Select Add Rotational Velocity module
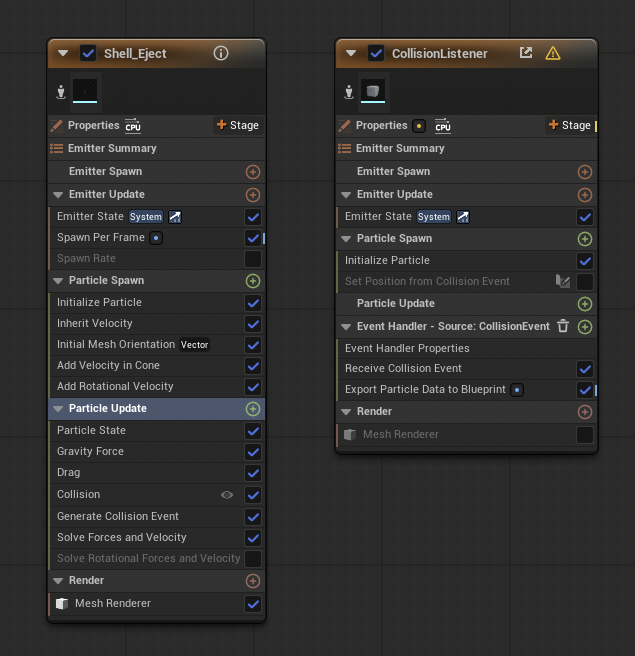The image size is (635, 656). pyautogui.click(x=157, y=387)
